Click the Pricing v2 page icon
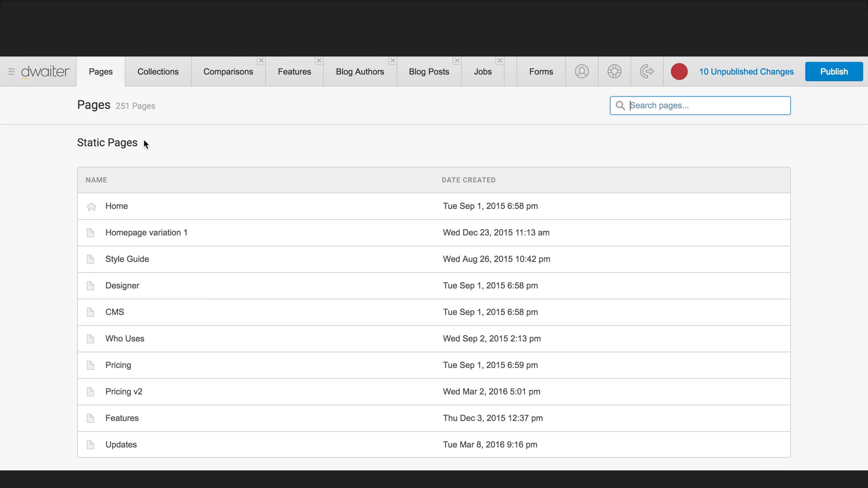The image size is (868, 488). (x=90, y=392)
